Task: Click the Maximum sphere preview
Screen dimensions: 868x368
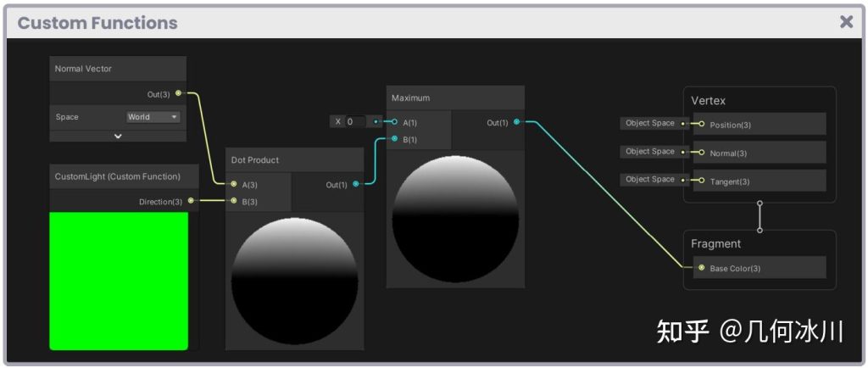Action: pyautogui.click(x=455, y=219)
